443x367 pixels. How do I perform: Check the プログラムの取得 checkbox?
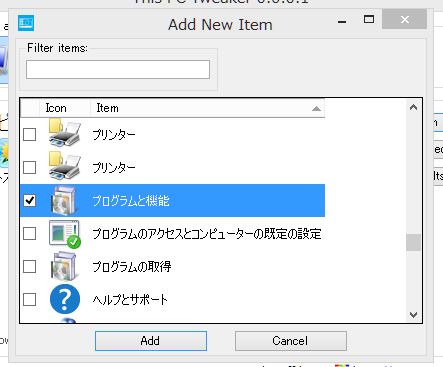coord(30,266)
